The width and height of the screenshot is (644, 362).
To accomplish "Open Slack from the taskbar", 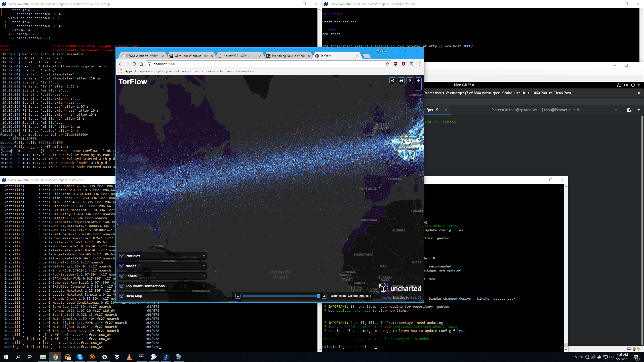I will pos(105,357).
